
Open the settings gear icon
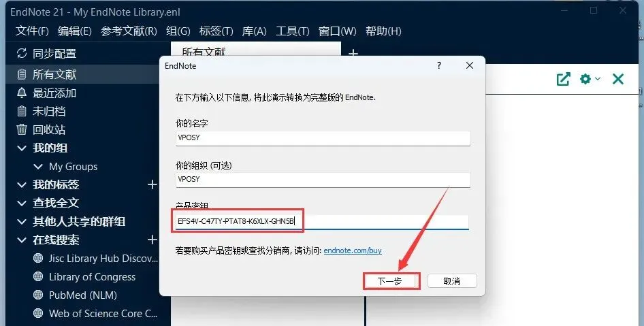[585, 79]
